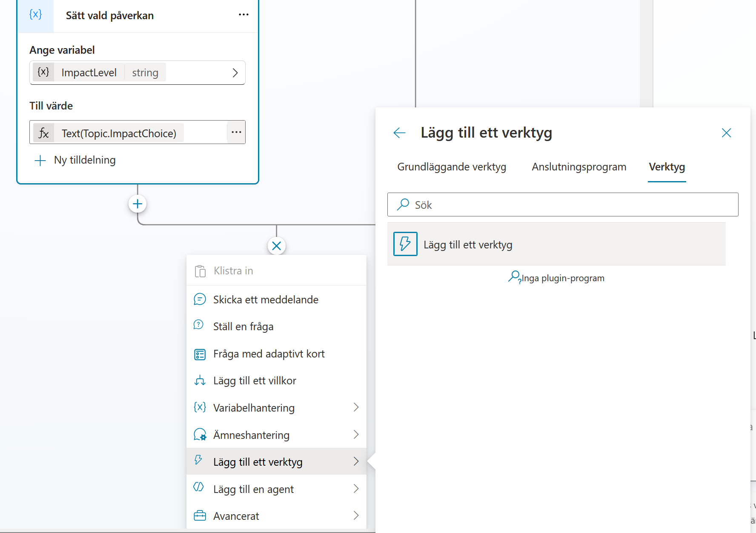Click the plus node button below the variable card
This screenshot has height=533, width=756.
pyautogui.click(x=137, y=204)
